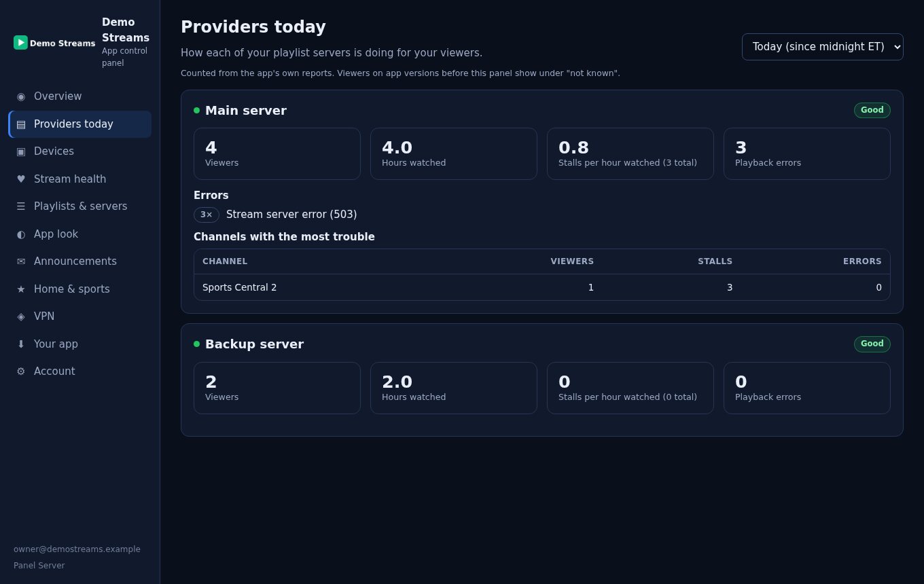Click the VPN diamond icon
The image size is (924, 584).
(x=21, y=316)
